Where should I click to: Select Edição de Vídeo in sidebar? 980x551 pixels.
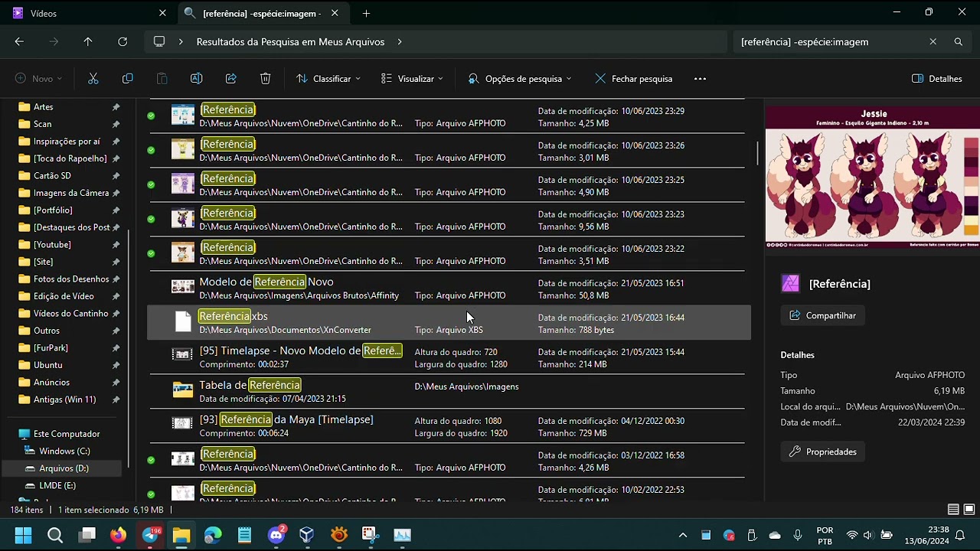pos(64,296)
